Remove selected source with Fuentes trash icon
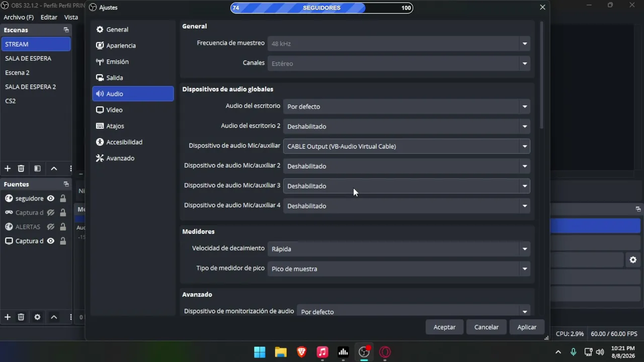Screen dimensions: 644x362 21,317
